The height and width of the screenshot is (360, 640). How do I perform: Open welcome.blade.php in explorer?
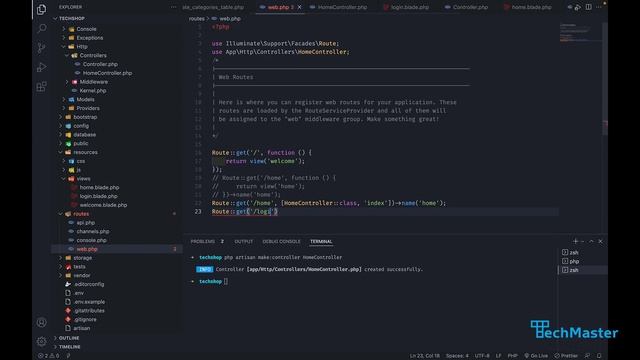pyautogui.click(x=103, y=205)
